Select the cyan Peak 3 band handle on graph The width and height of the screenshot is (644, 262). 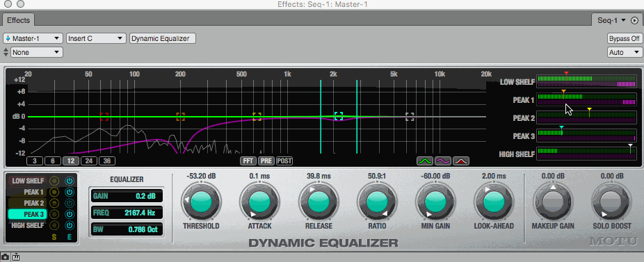click(x=339, y=116)
